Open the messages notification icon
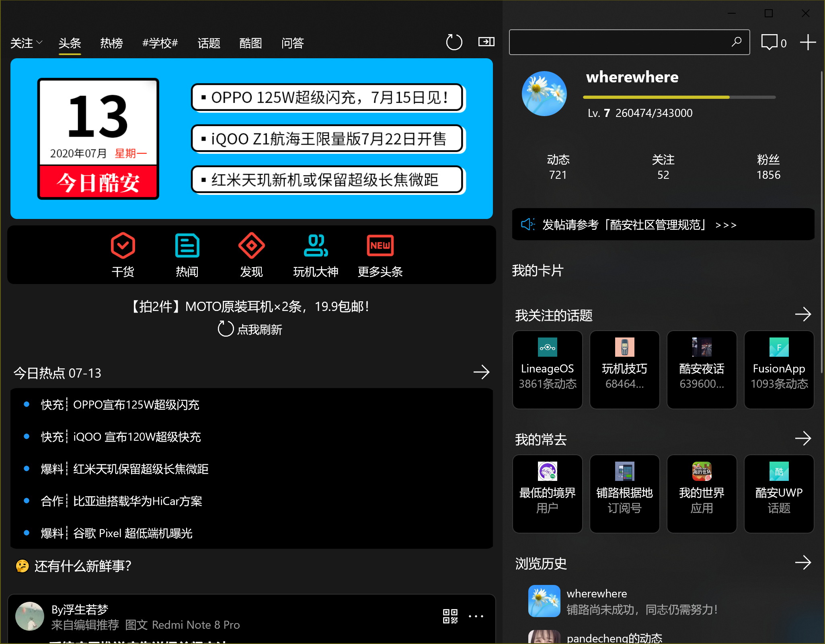825x644 pixels. (770, 42)
